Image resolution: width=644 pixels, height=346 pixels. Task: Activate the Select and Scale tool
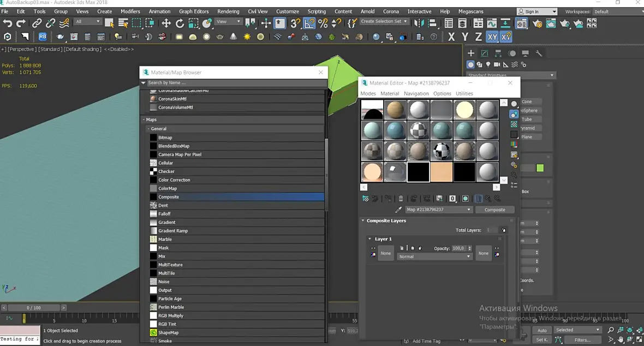point(193,23)
